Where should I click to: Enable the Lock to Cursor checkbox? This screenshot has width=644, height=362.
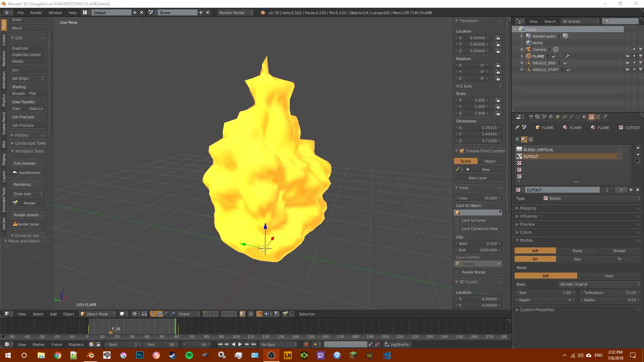tap(457, 220)
